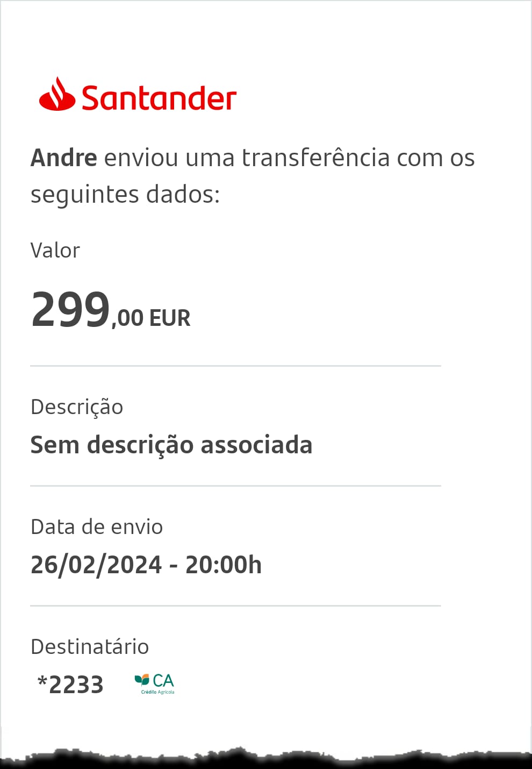Click the Descrição label
The height and width of the screenshot is (769, 532).
(77, 408)
